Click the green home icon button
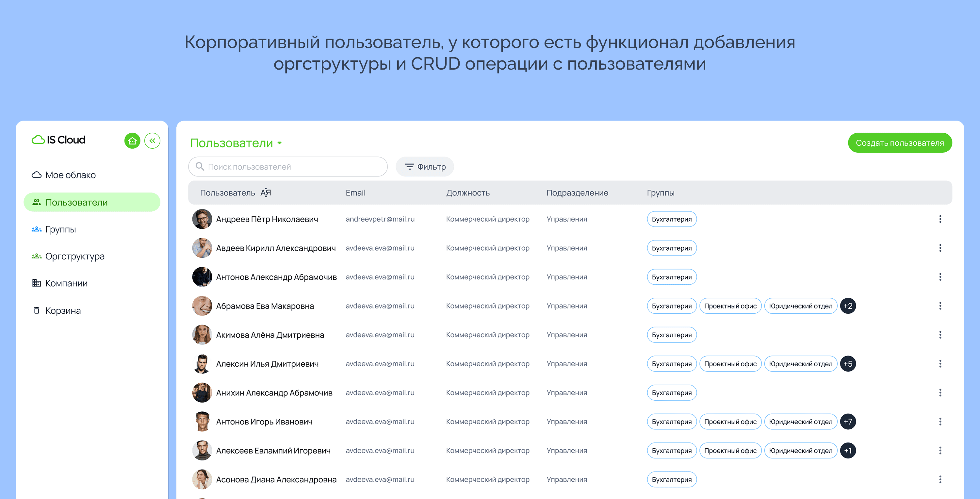 [x=132, y=141]
